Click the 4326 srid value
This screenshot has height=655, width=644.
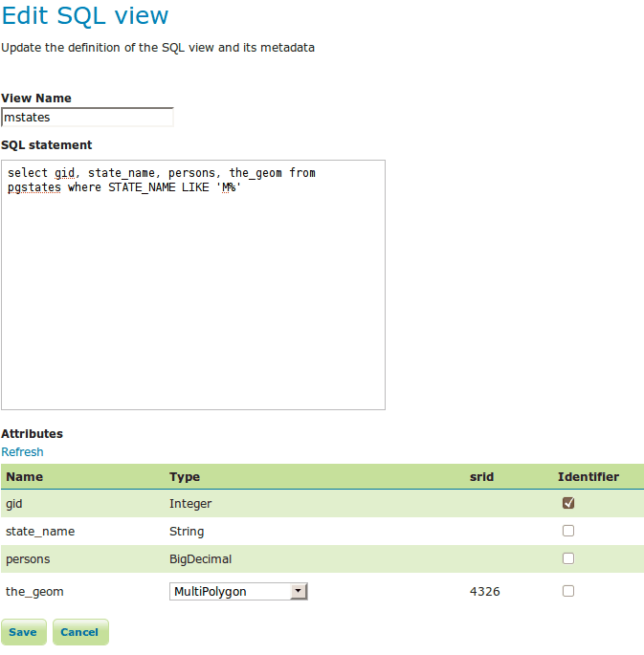tap(484, 592)
